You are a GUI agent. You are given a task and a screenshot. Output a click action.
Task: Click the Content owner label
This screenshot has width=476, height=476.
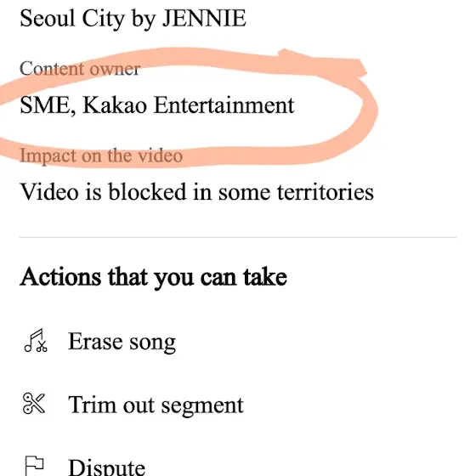pyautogui.click(x=80, y=69)
